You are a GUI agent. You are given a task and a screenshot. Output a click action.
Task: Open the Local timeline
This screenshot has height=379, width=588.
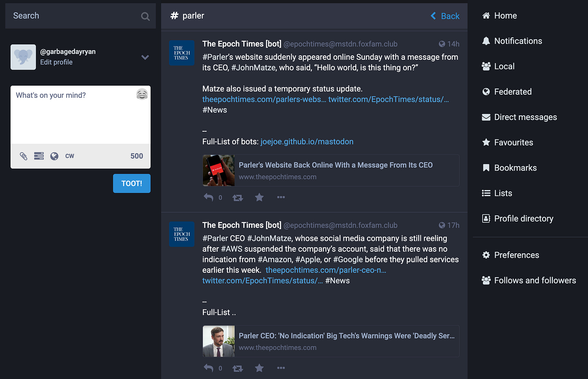point(498,66)
